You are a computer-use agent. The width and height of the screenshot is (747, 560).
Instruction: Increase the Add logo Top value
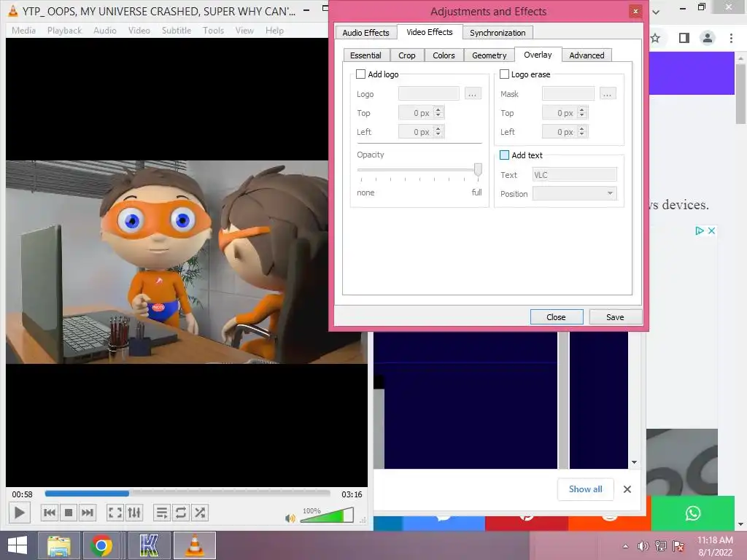438,109
